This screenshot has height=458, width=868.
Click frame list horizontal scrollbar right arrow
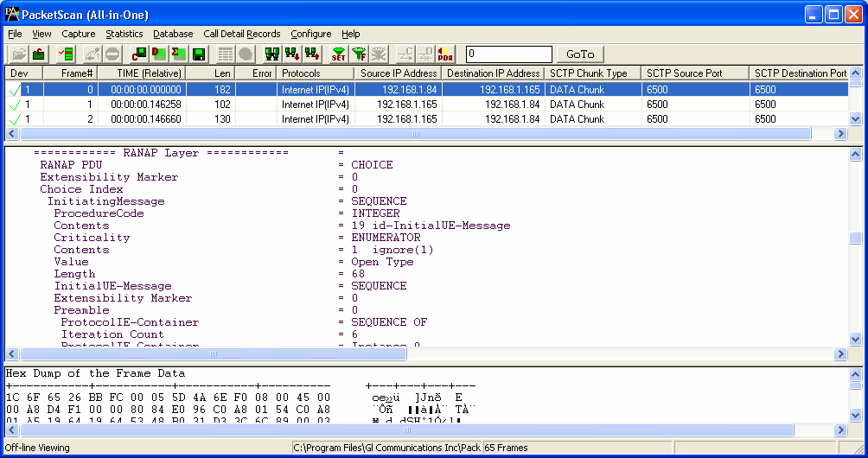click(x=841, y=133)
